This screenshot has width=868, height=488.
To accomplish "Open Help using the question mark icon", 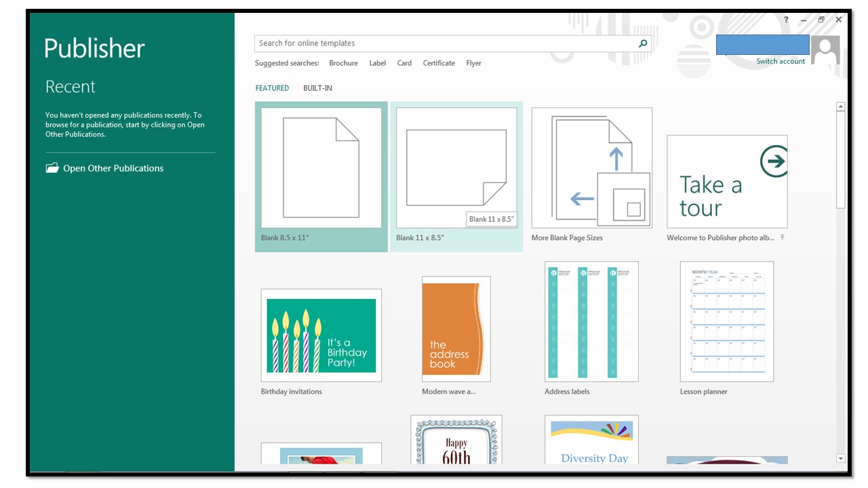I will point(785,20).
